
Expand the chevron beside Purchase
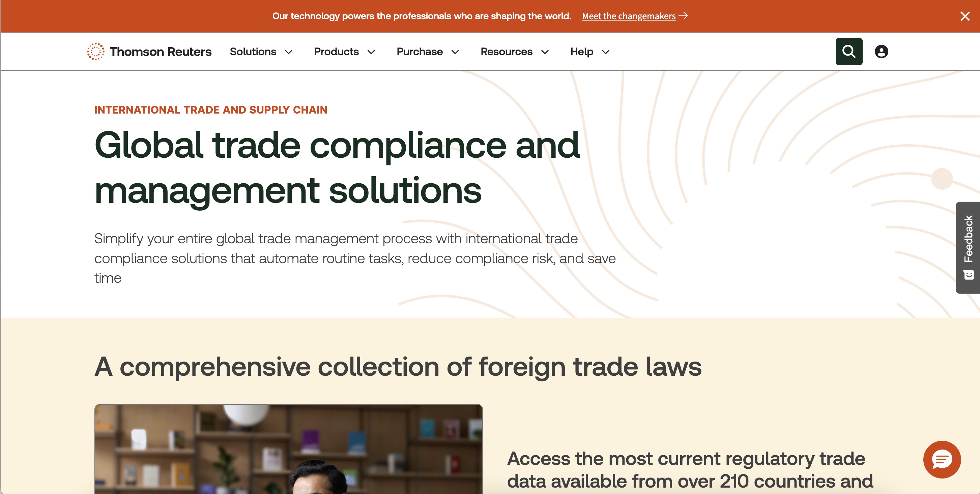pos(455,52)
